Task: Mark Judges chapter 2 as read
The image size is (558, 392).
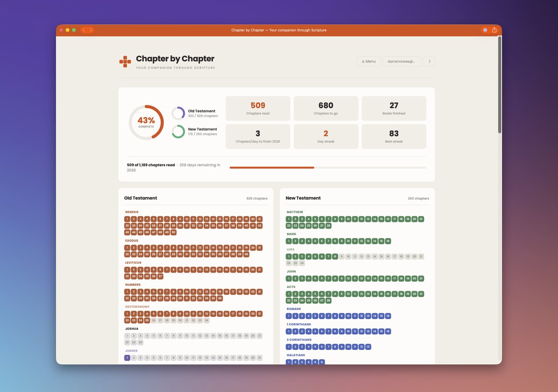Action: [134, 358]
